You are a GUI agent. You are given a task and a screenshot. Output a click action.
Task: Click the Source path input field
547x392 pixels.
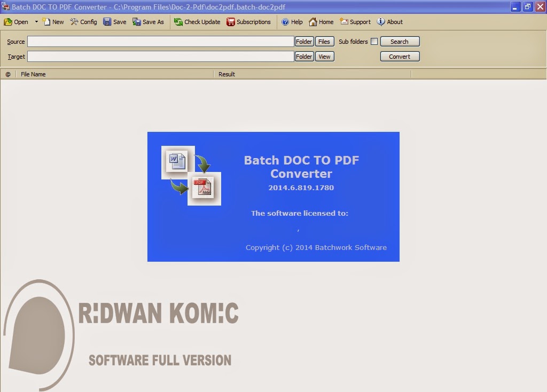pyautogui.click(x=160, y=42)
